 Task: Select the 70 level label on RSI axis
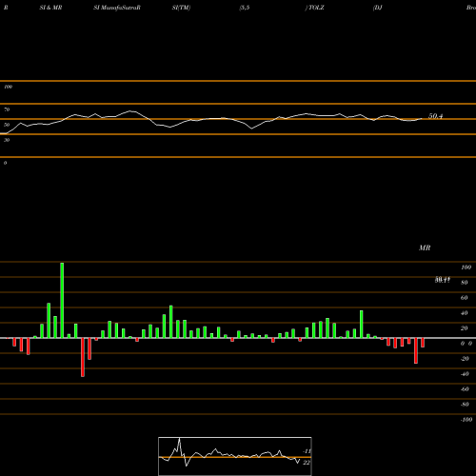pos(7,109)
